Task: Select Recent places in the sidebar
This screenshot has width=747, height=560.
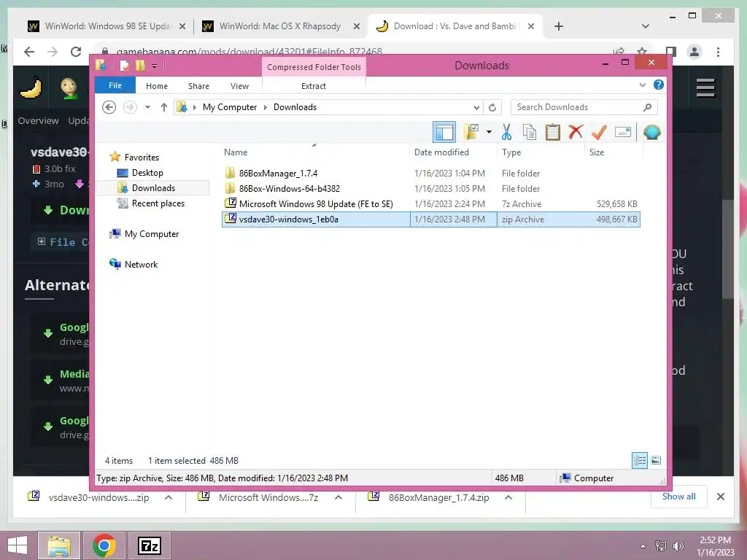Action: (x=158, y=203)
